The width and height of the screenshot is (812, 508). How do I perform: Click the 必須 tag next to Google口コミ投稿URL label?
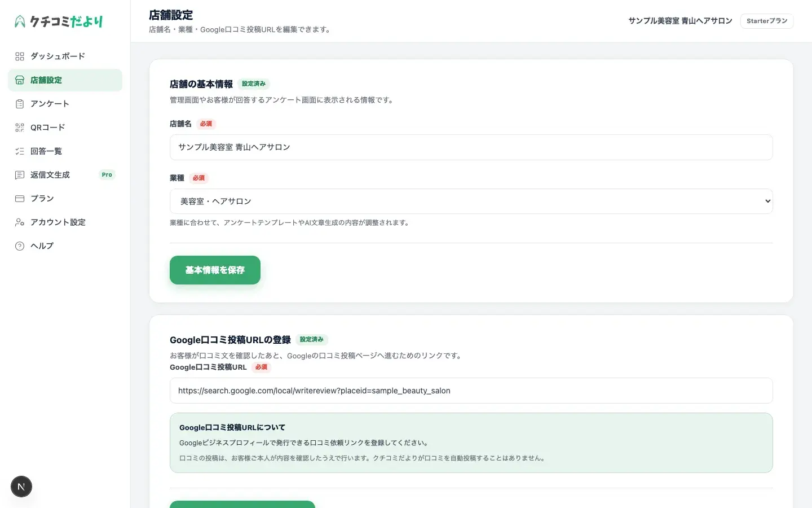pos(261,367)
